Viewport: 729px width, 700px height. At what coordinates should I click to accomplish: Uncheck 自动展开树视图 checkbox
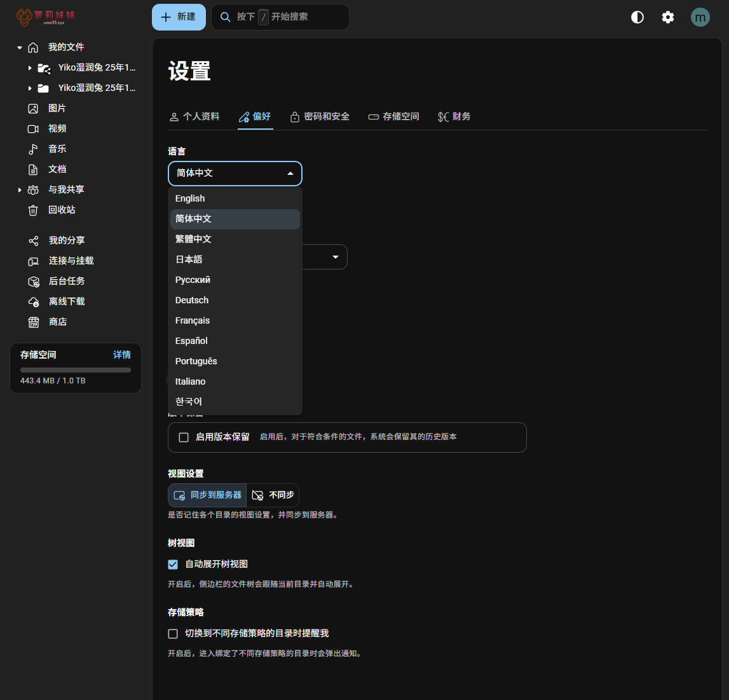173,565
